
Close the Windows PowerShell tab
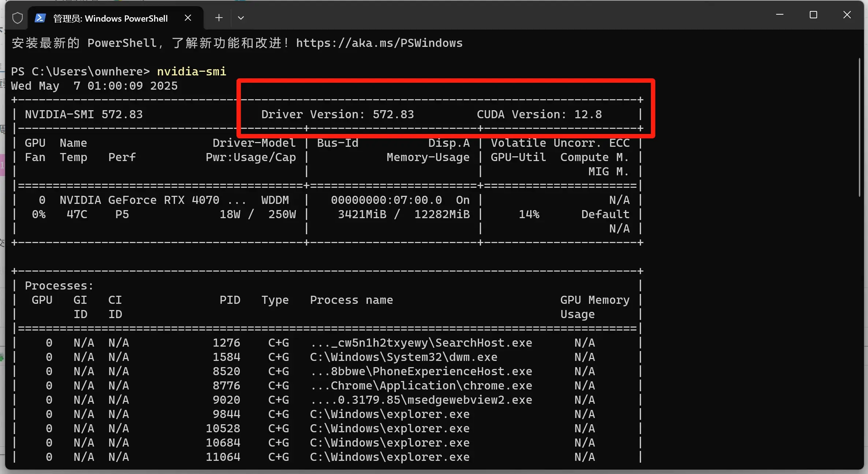tap(188, 18)
